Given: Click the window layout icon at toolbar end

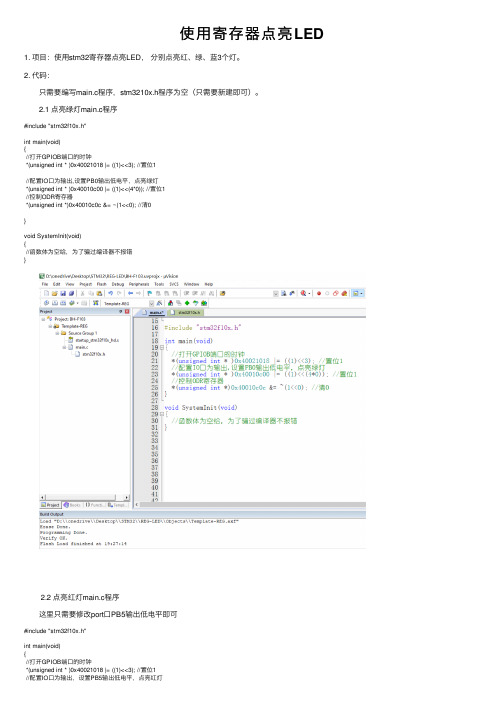Looking at the screenshot, I should 355,294.
